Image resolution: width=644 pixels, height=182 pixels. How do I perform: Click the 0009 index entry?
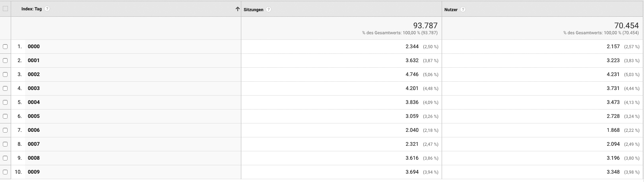[34, 172]
